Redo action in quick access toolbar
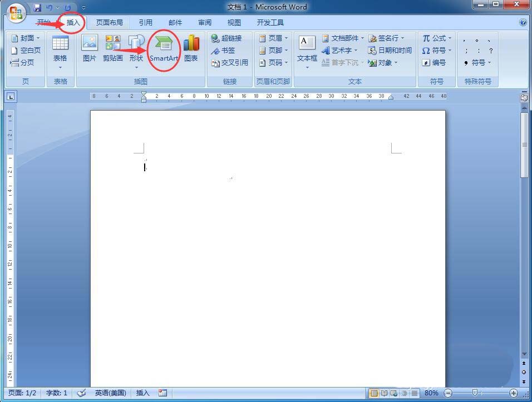The height and width of the screenshot is (402, 532). point(67,7)
